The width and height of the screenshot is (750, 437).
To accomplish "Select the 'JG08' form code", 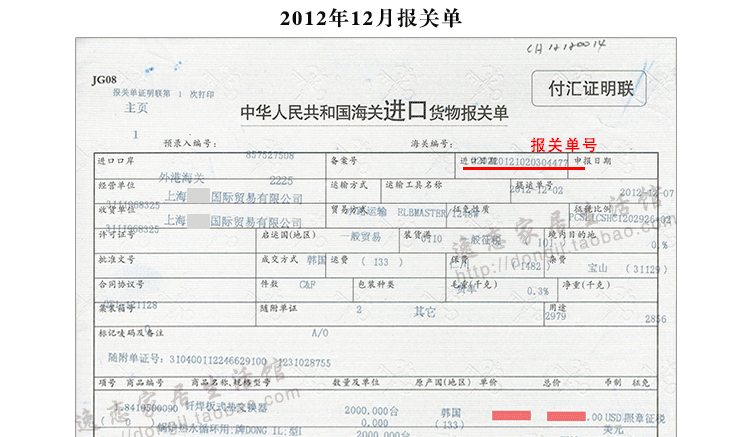I will pos(104,79).
